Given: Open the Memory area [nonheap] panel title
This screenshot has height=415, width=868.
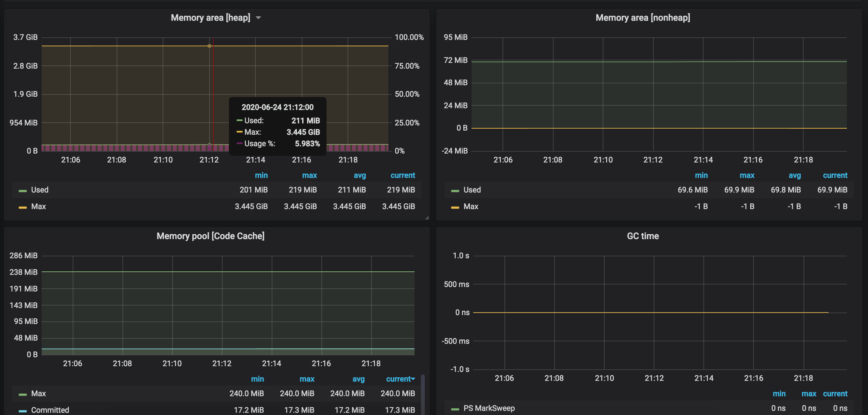Looking at the screenshot, I should click(x=643, y=18).
